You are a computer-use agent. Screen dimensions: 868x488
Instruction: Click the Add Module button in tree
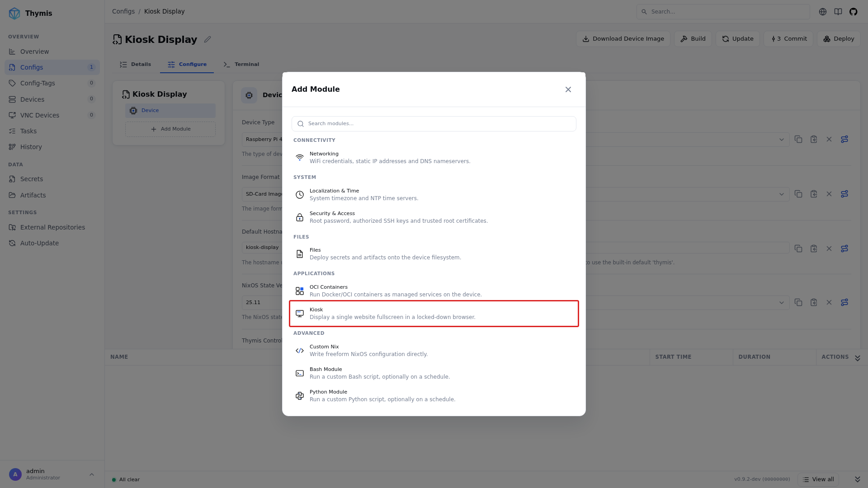coord(170,129)
